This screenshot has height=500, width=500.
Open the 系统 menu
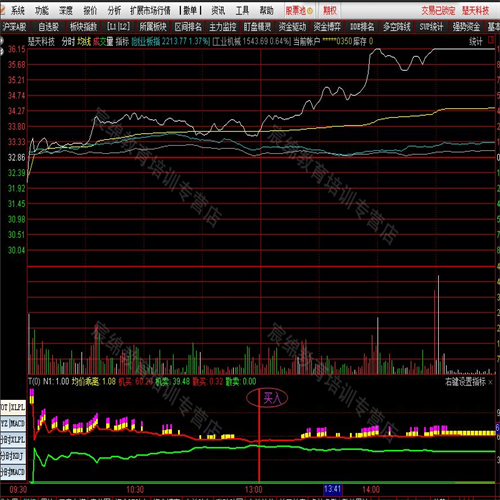(18, 11)
